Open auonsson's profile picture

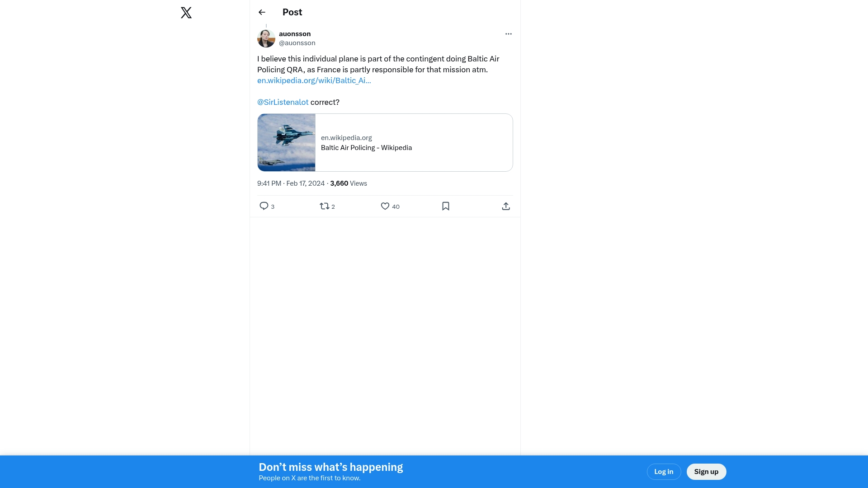click(x=266, y=38)
